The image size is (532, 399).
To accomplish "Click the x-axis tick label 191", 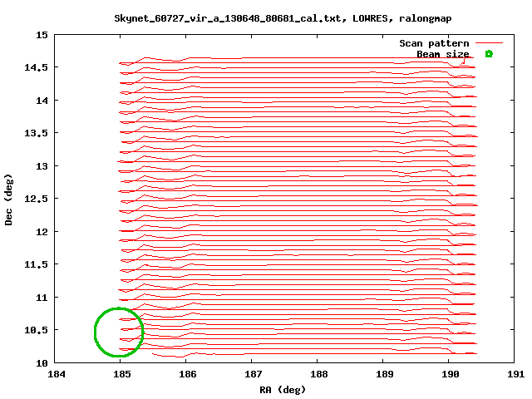I will (x=515, y=374).
